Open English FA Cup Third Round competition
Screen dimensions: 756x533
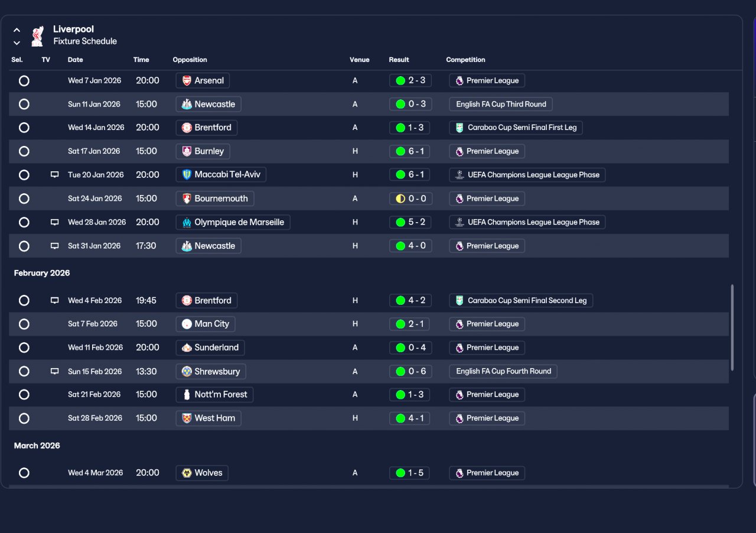(501, 104)
